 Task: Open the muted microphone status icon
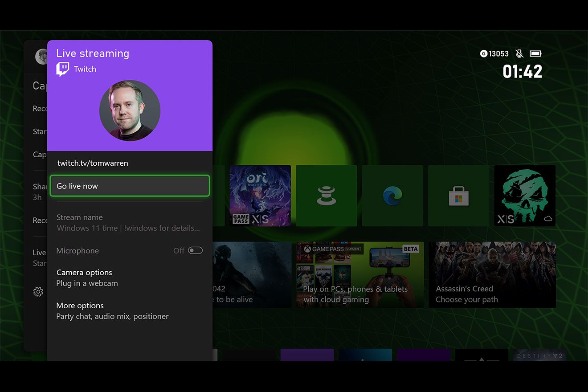519,53
